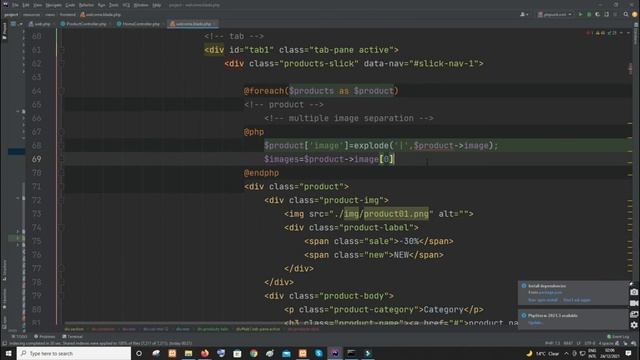Click the Run with Coverage icon

[598, 15]
